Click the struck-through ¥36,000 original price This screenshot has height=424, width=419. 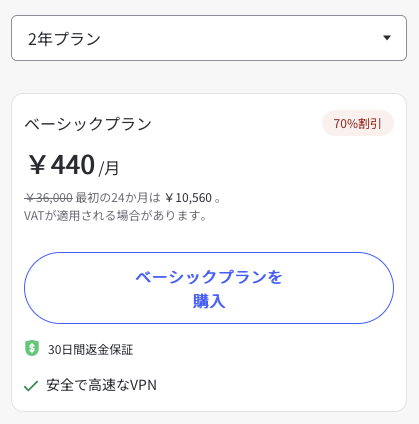pyautogui.click(x=49, y=198)
